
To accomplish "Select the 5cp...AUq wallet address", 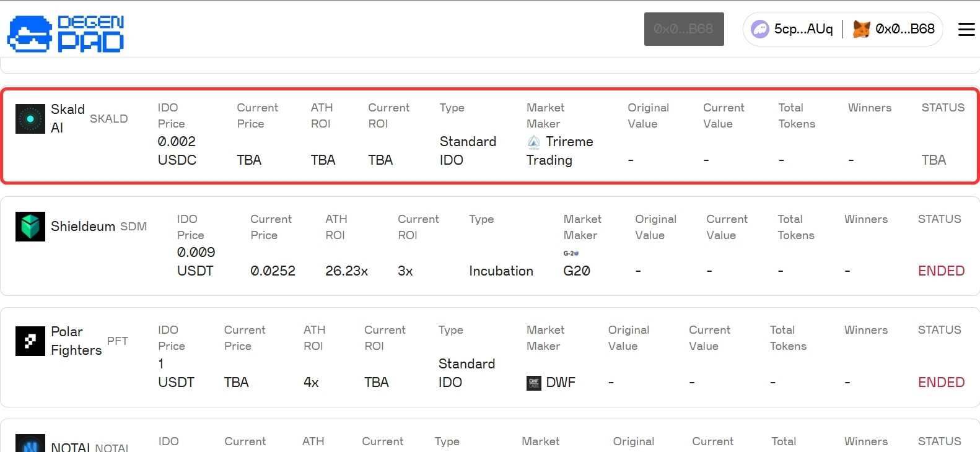I will [803, 29].
